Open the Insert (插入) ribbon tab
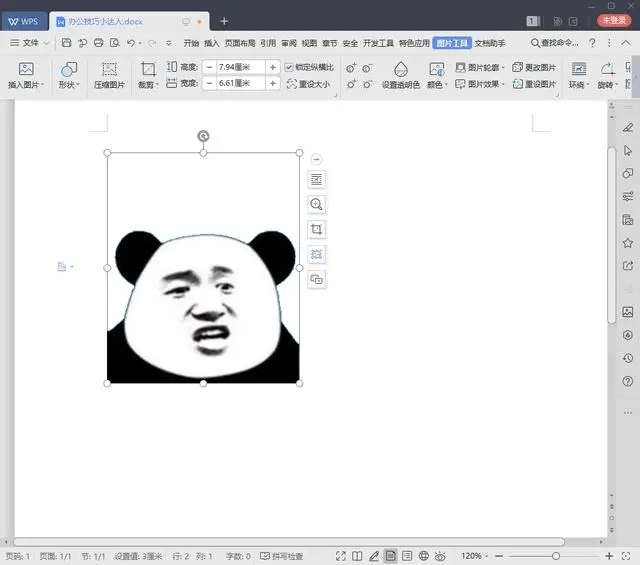The height and width of the screenshot is (565, 640). point(211,43)
